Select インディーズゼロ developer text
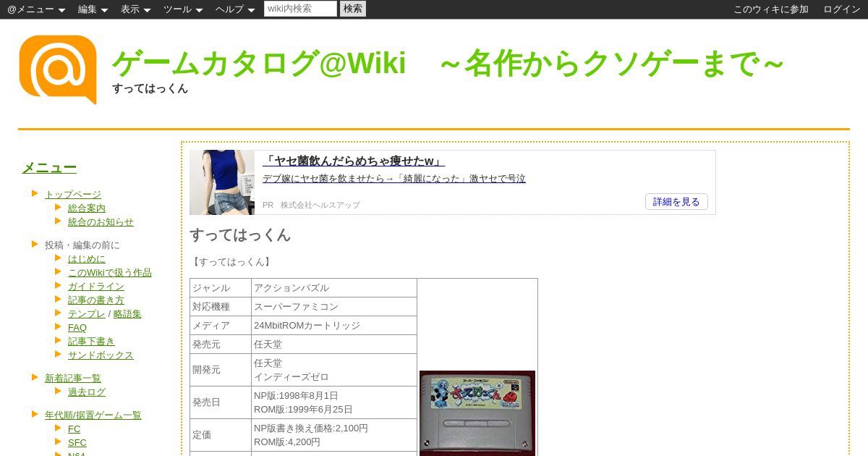The height and width of the screenshot is (456, 868). click(x=292, y=376)
